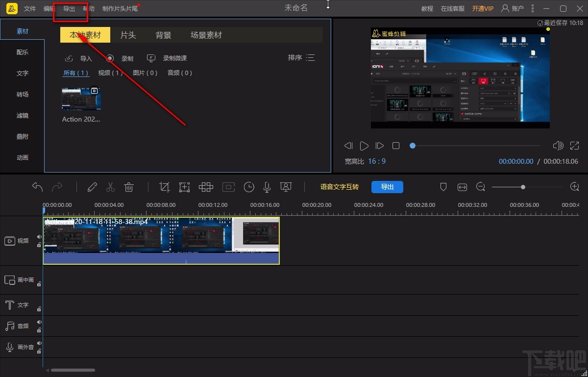Click the screen recorder person icon
Viewport: 588px width, 377px height.
[286, 187]
